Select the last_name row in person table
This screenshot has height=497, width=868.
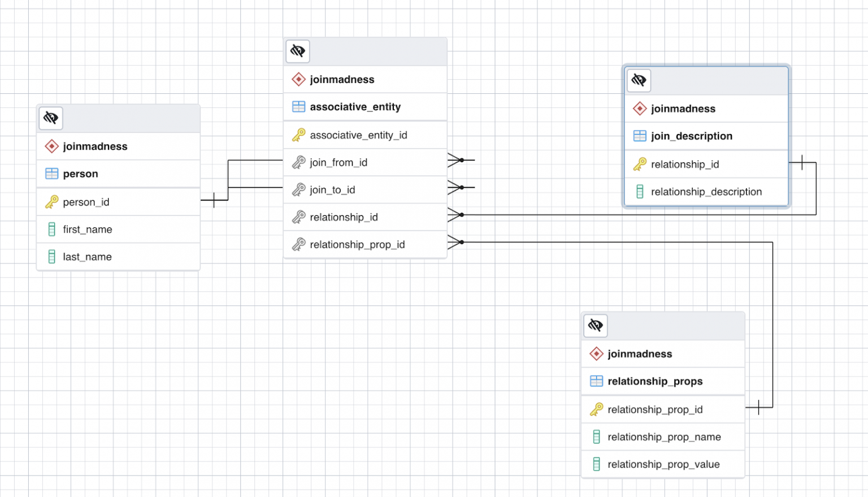[87, 256]
